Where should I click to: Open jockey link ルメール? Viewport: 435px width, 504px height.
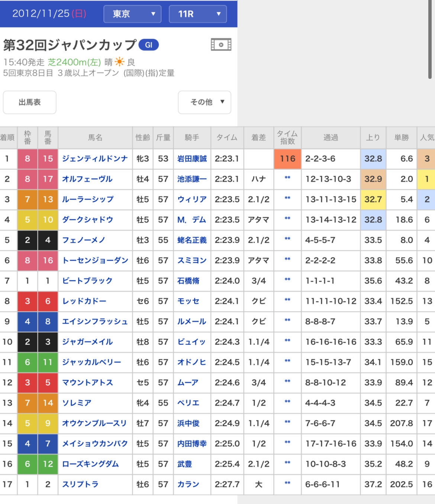[191, 322]
